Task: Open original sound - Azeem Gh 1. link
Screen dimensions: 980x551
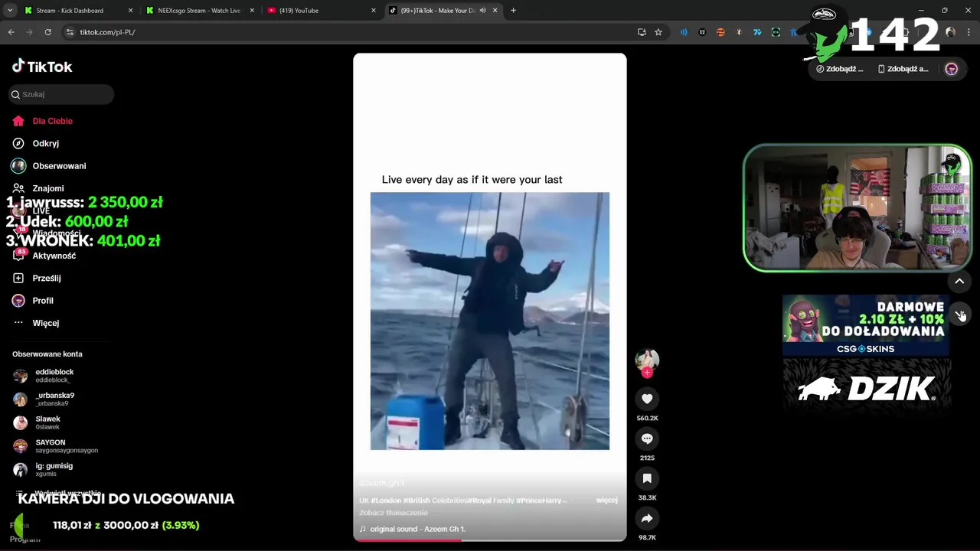Action: pyautogui.click(x=418, y=529)
